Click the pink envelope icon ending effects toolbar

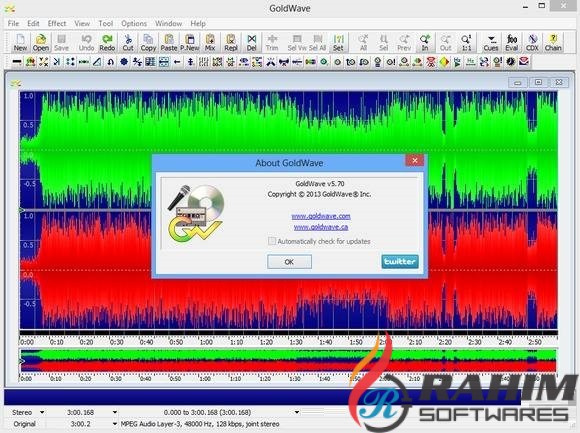524,62
